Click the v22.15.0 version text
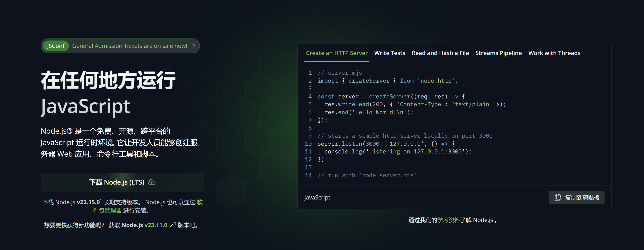Viewport: 644px width, 250px height. [88, 202]
